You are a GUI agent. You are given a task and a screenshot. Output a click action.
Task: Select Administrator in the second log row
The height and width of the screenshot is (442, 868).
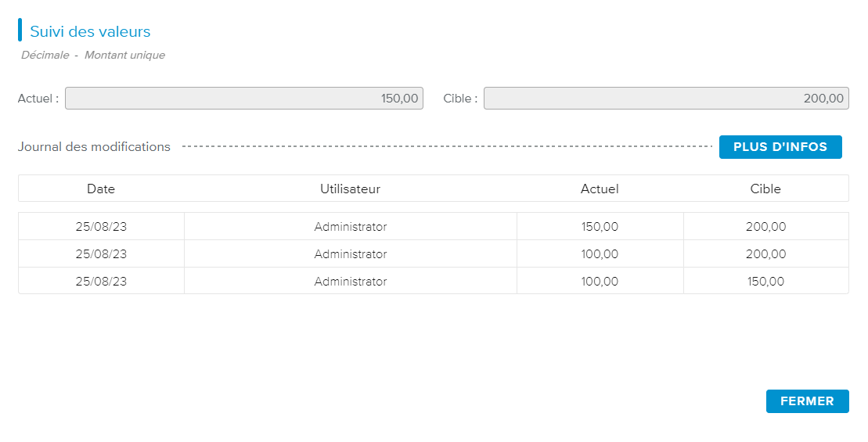pyautogui.click(x=350, y=254)
